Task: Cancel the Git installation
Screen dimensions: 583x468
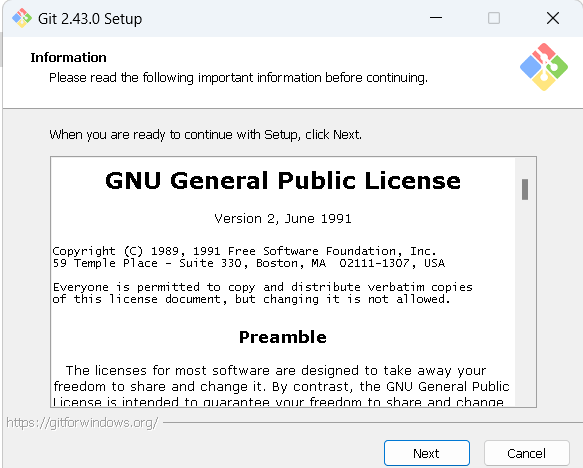Action: click(526, 453)
